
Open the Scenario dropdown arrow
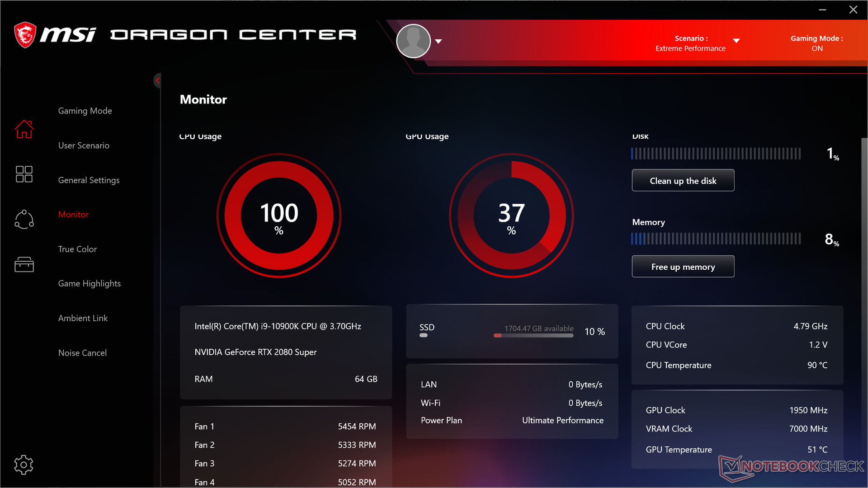736,41
